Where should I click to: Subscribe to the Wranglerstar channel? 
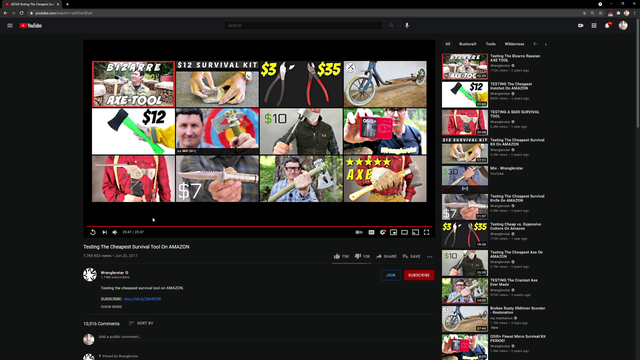[419, 275]
